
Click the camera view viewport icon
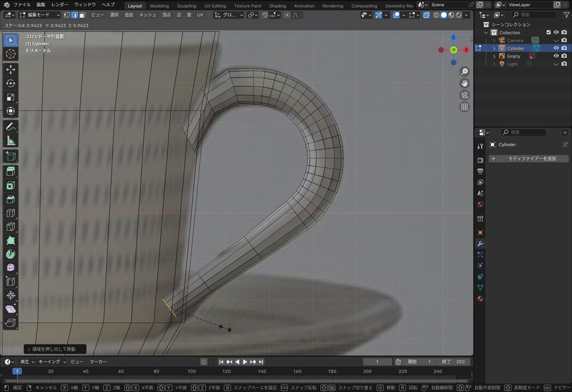tap(464, 95)
